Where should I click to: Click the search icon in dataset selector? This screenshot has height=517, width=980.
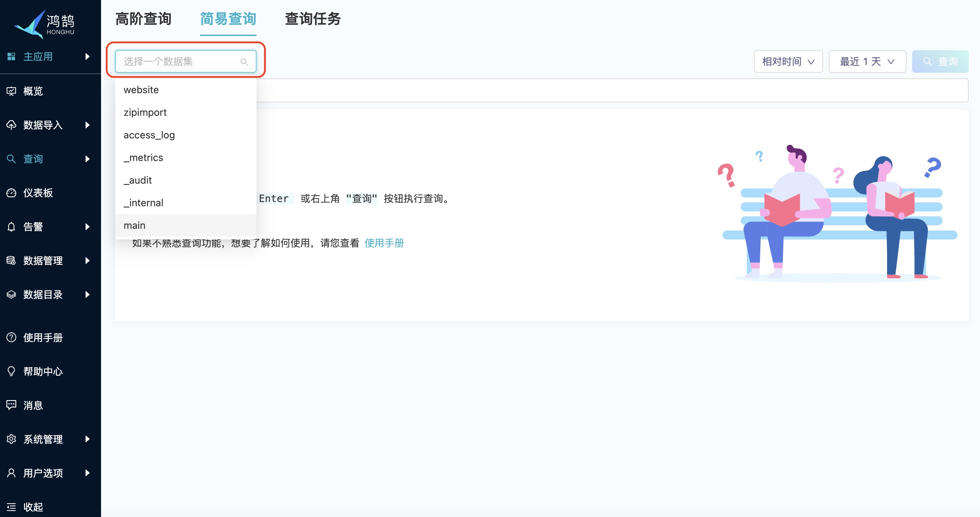coord(244,61)
